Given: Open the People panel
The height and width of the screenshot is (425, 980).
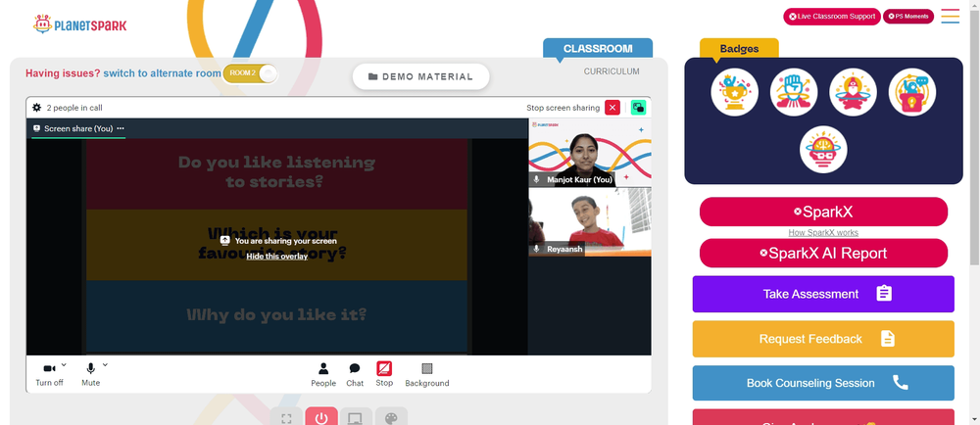Looking at the screenshot, I should tap(323, 374).
